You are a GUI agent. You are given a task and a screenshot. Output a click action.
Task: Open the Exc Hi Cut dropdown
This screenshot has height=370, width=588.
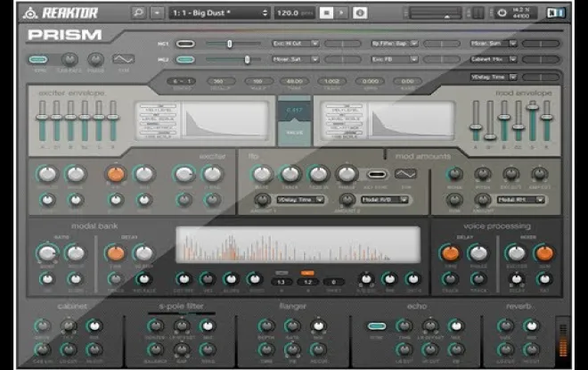coord(294,43)
